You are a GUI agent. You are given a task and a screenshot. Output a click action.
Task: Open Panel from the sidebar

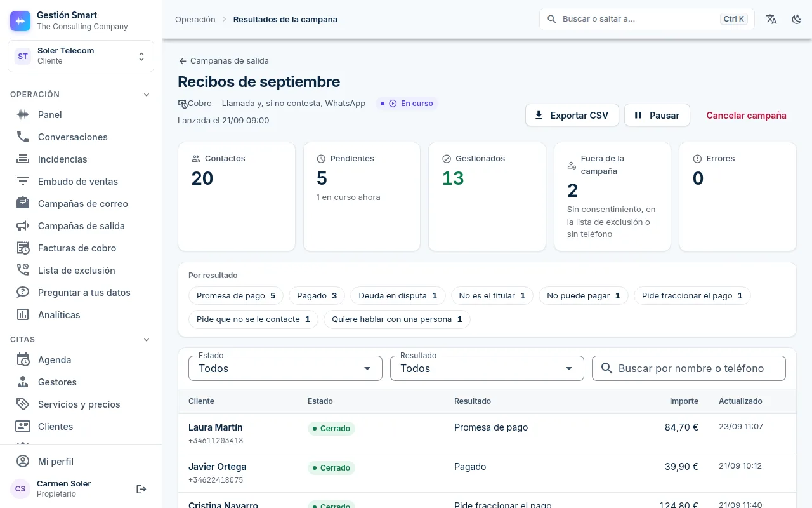pyautogui.click(x=81, y=115)
